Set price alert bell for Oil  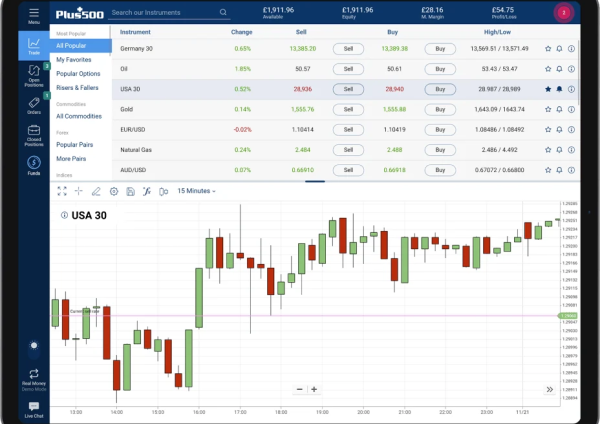pos(559,69)
